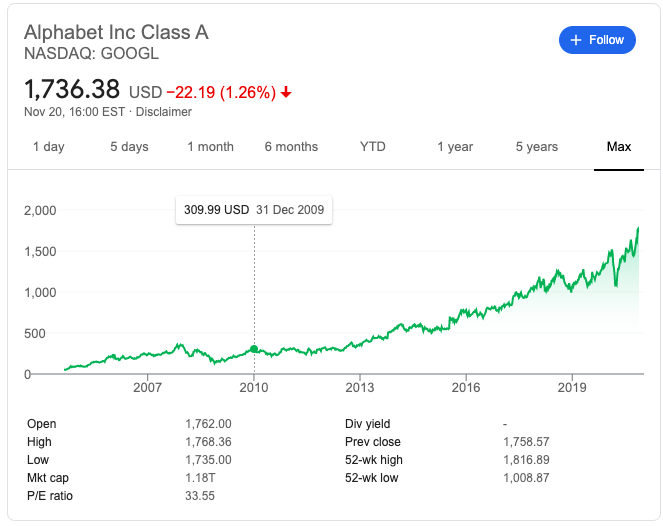Click the Alphabet Inc Class A title
The width and height of the screenshot is (663, 526).
pyautogui.click(x=116, y=32)
